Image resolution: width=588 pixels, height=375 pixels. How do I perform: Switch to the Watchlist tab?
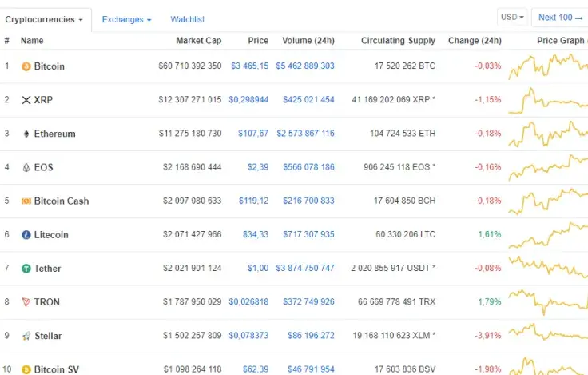(x=187, y=19)
